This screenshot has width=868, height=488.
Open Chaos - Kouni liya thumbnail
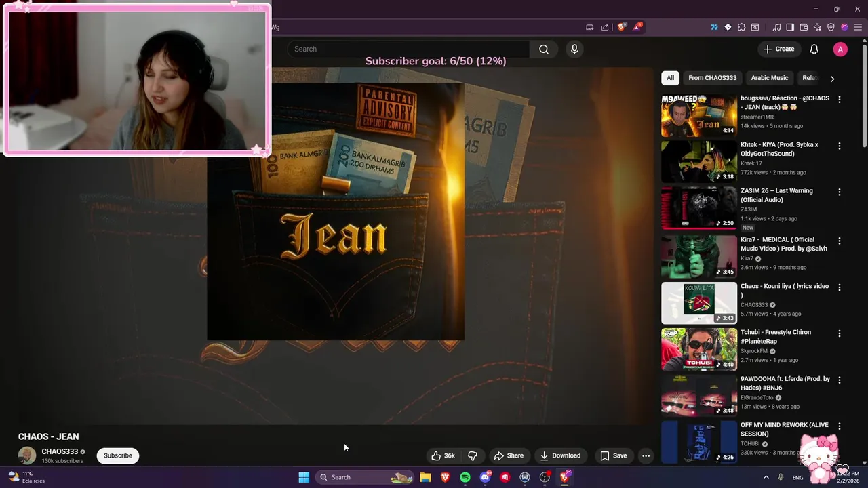(x=699, y=303)
